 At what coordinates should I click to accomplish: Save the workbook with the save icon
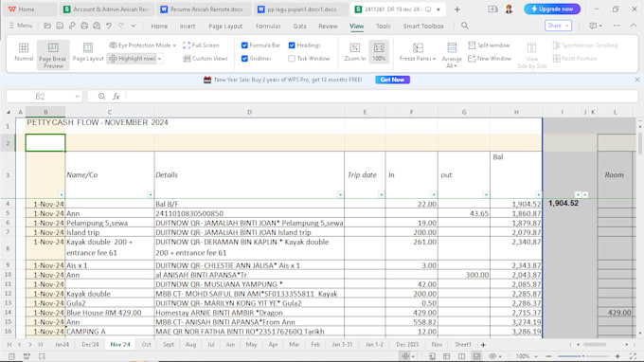(60, 26)
